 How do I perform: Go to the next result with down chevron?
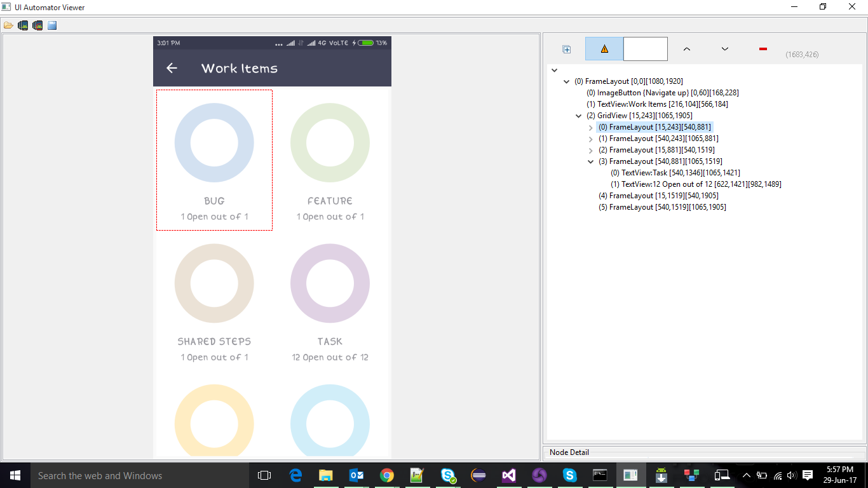pos(724,49)
